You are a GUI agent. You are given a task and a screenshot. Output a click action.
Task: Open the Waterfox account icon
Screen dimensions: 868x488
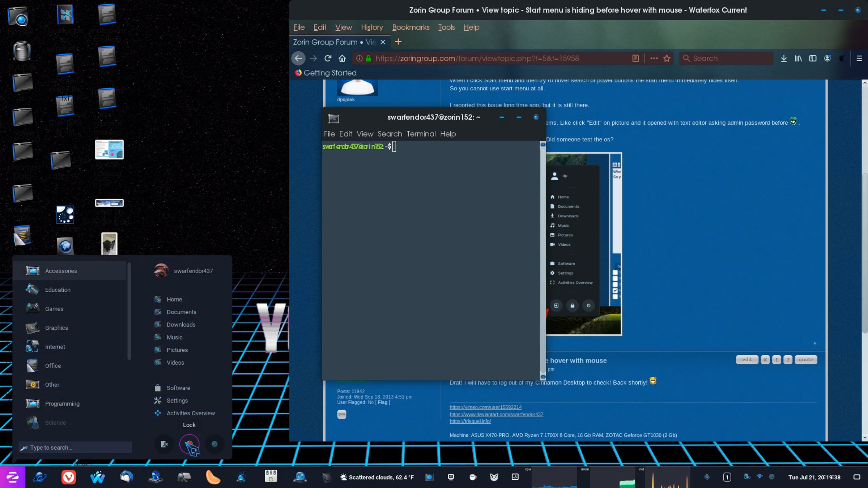point(827,58)
